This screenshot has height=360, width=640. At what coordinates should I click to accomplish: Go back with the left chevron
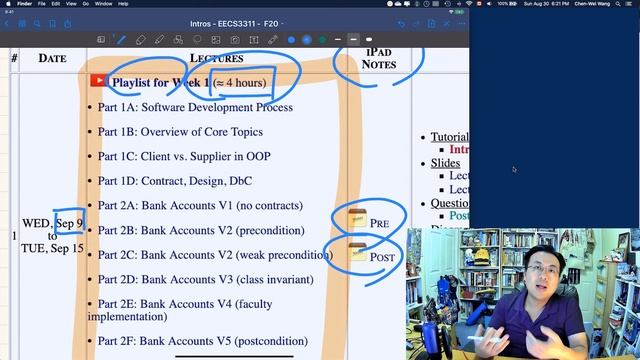[7, 24]
